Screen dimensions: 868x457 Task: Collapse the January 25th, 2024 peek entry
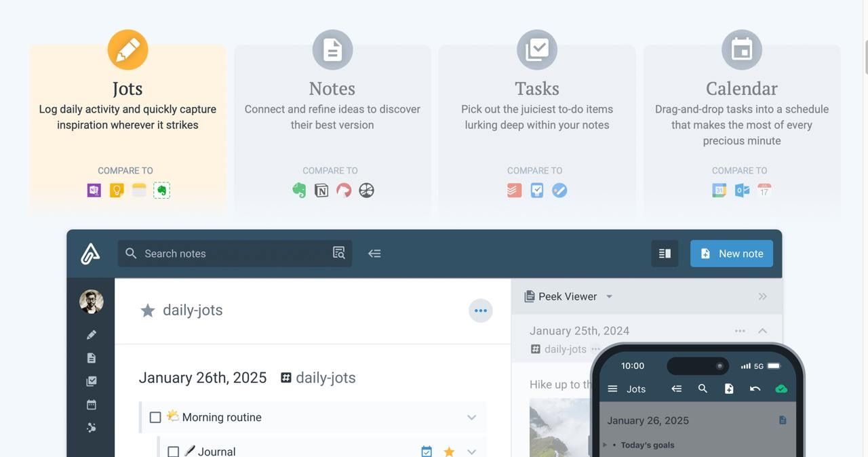pos(763,331)
